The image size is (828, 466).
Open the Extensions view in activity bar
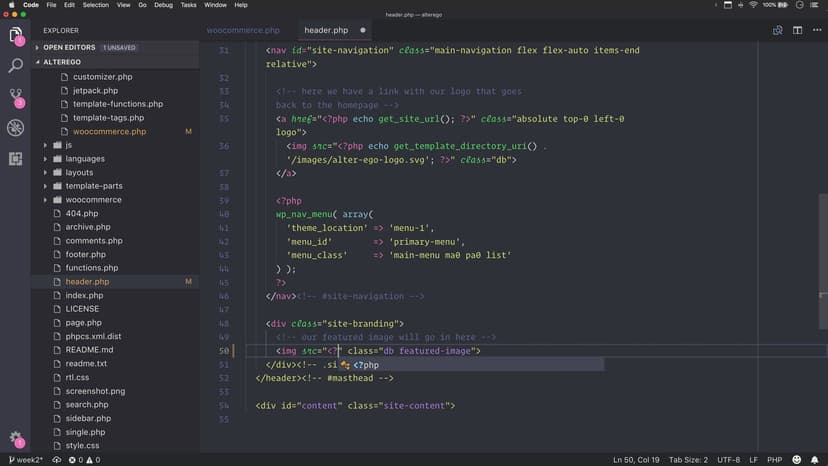[x=15, y=158]
